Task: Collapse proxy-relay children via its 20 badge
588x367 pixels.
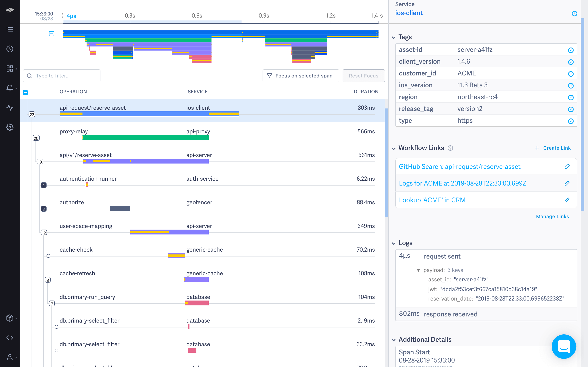Action: [36, 138]
